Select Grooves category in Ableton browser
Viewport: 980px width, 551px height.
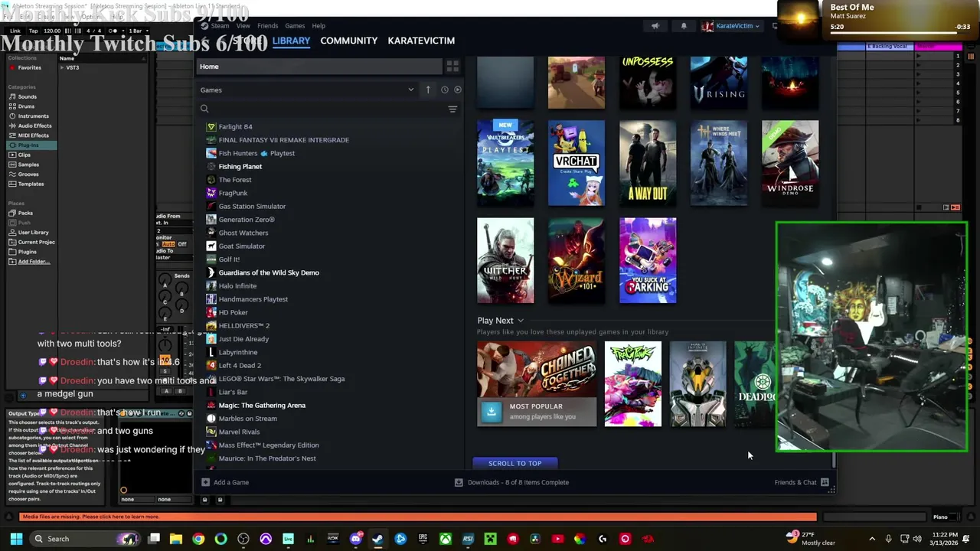pyautogui.click(x=28, y=174)
